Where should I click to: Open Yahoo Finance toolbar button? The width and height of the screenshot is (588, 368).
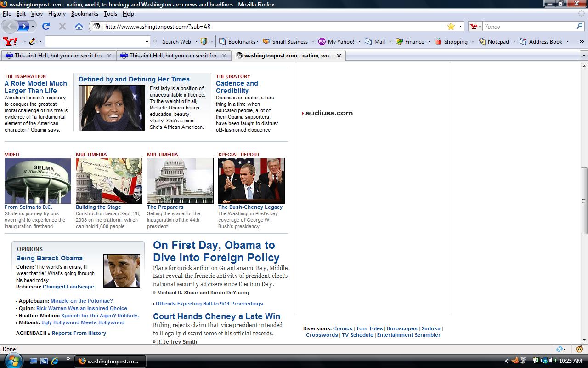point(410,41)
